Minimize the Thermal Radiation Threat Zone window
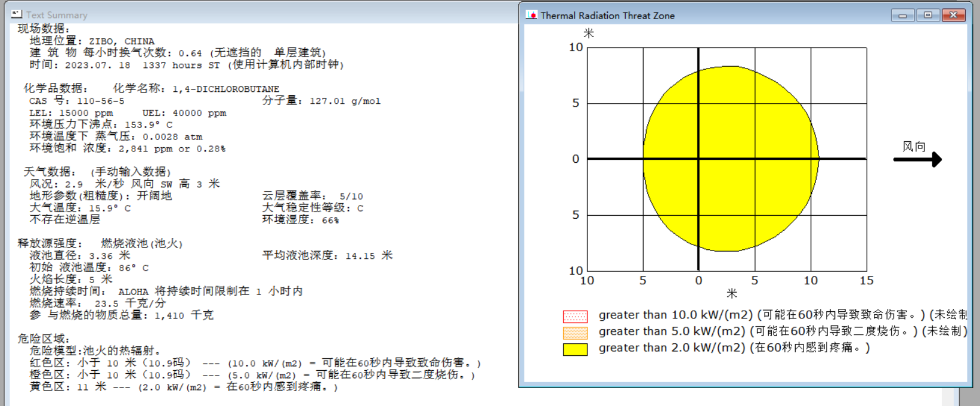This screenshot has height=406, width=980. pos(902,16)
